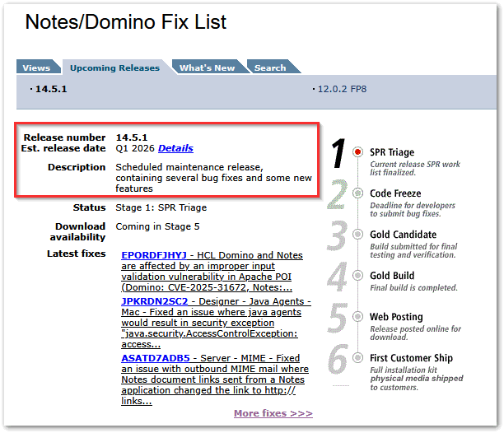Viewport: 504px width, 433px height.
Task: Click 'Build submitted for final testing' text
Action: point(413,250)
